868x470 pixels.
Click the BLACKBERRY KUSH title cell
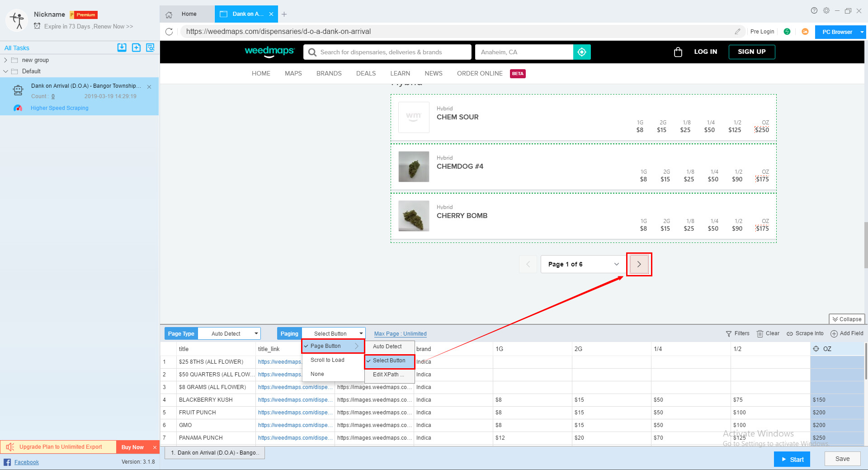pyautogui.click(x=216, y=400)
